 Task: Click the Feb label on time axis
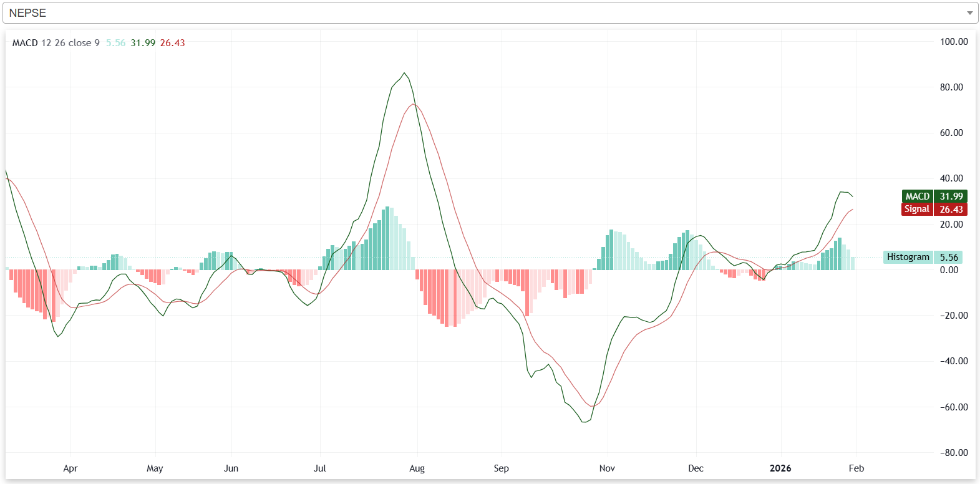tap(856, 468)
